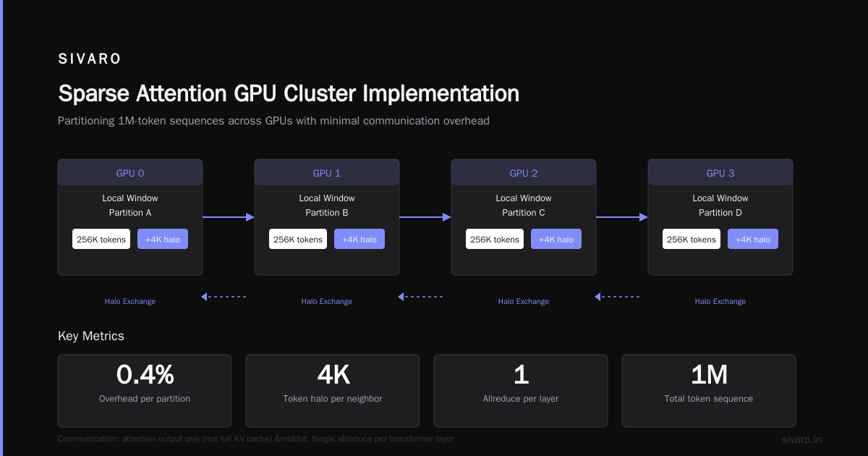Select the GPU 3 header
Image resolution: width=868 pixels, height=456 pixels.
tap(720, 174)
